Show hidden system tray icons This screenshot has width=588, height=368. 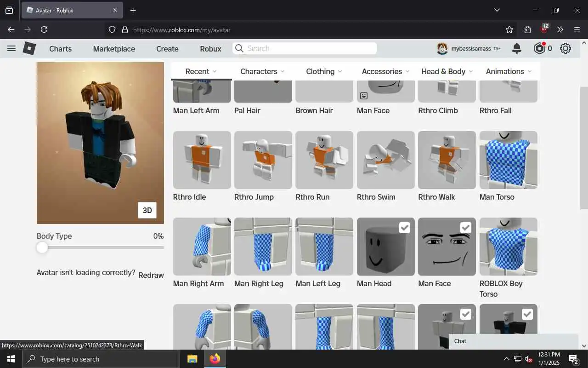[x=507, y=359]
